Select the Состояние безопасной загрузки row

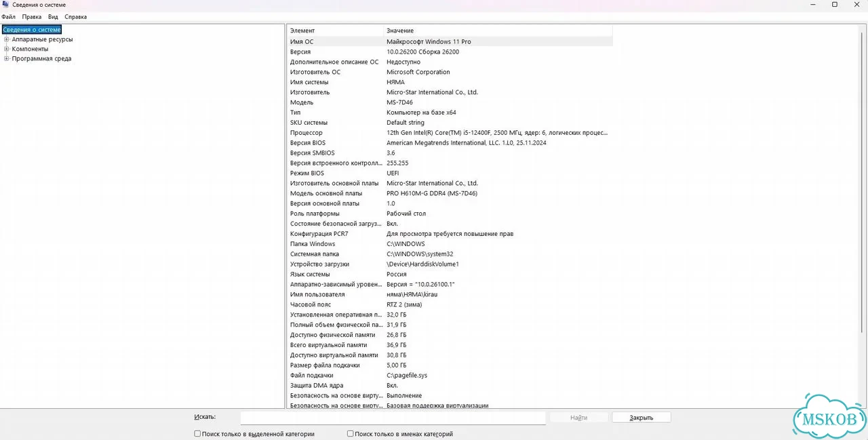click(x=450, y=224)
